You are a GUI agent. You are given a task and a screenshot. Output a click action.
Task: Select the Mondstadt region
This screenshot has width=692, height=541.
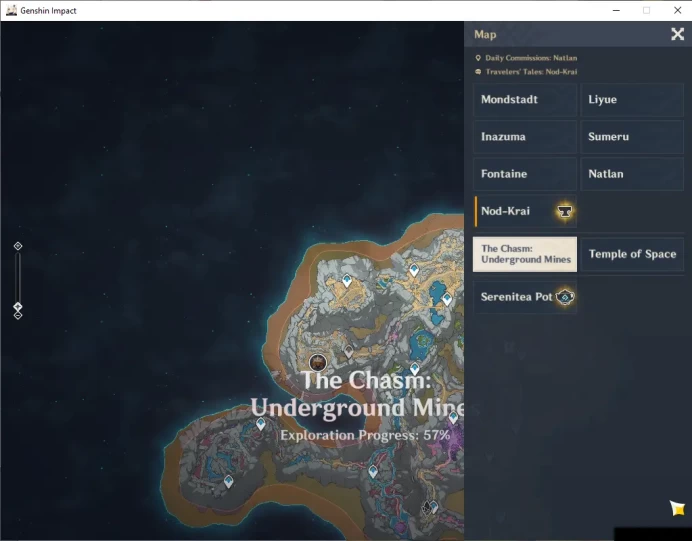pyautogui.click(x=525, y=100)
